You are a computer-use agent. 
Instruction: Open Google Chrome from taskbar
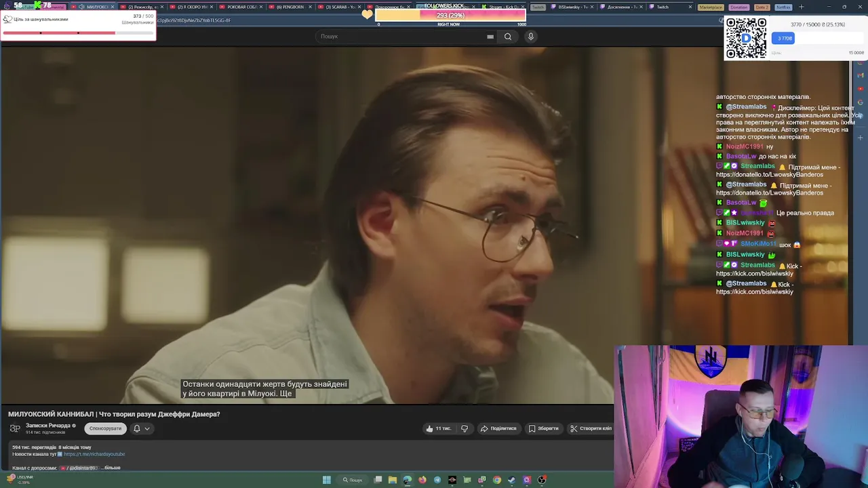click(x=497, y=480)
